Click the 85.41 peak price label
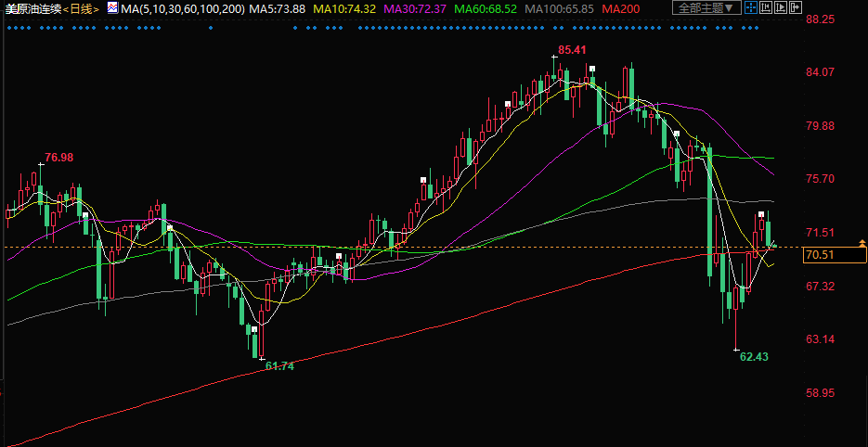This screenshot has height=447, width=868. pyautogui.click(x=572, y=49)
